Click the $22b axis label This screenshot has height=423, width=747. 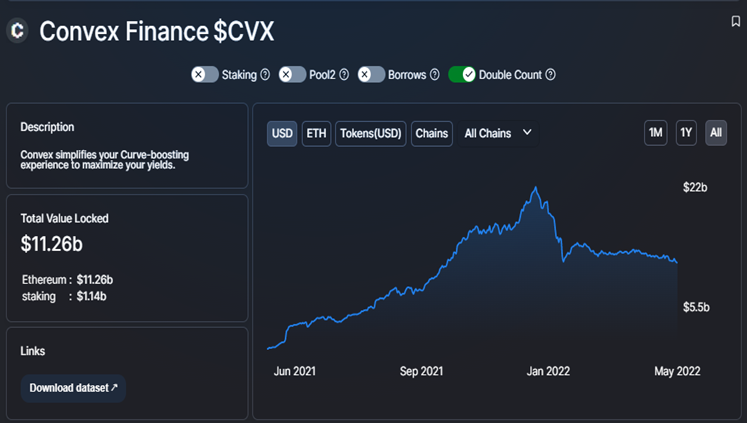click(695, 187)
